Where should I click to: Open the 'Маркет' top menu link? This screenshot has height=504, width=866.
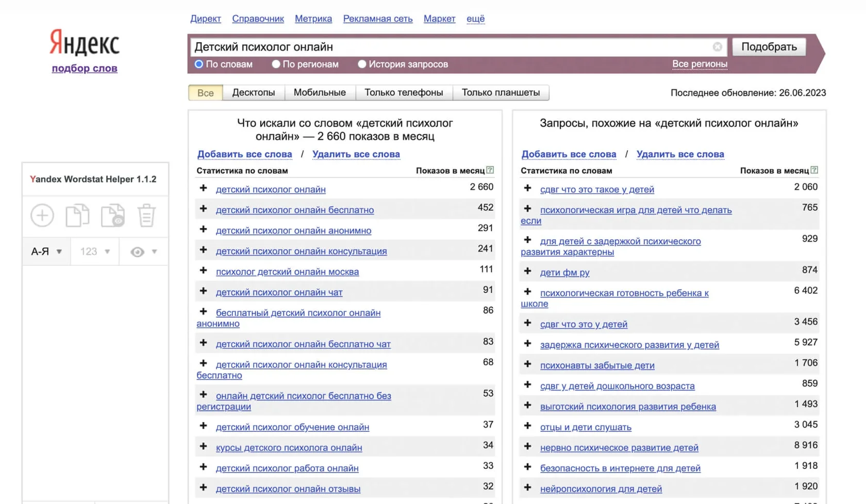click(x=439, y=19)
